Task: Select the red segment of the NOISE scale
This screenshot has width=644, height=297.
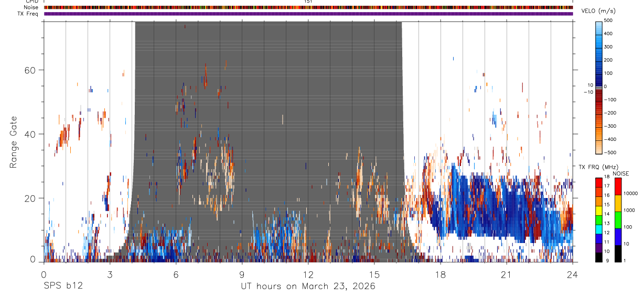Action: coord(618,186)
